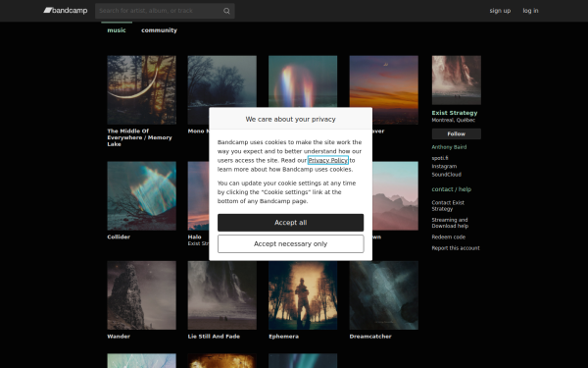Screen dimensions: 588x368
Task: Click the Redeem code link
Action: tap(449, 237)
